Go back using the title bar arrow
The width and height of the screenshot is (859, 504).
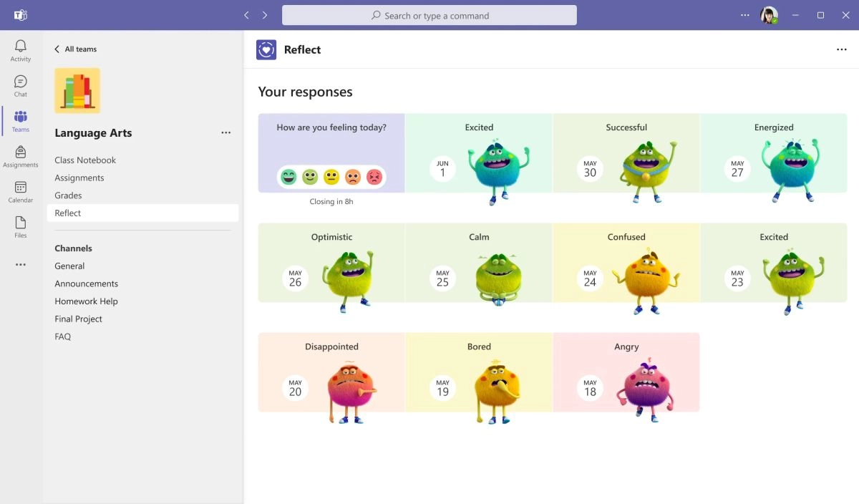tap(247, 15)
